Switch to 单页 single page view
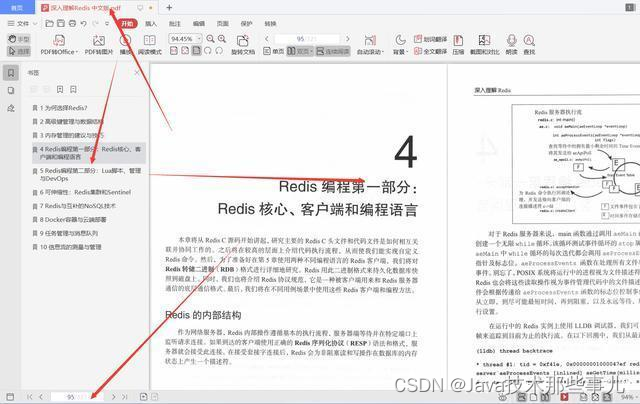Viewport: 640px width, 404px height. 273,51
